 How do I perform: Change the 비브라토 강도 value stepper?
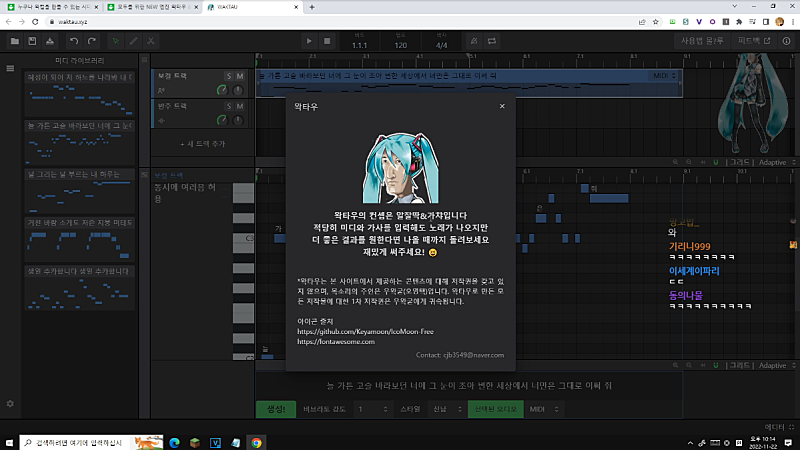pos(372,409)
